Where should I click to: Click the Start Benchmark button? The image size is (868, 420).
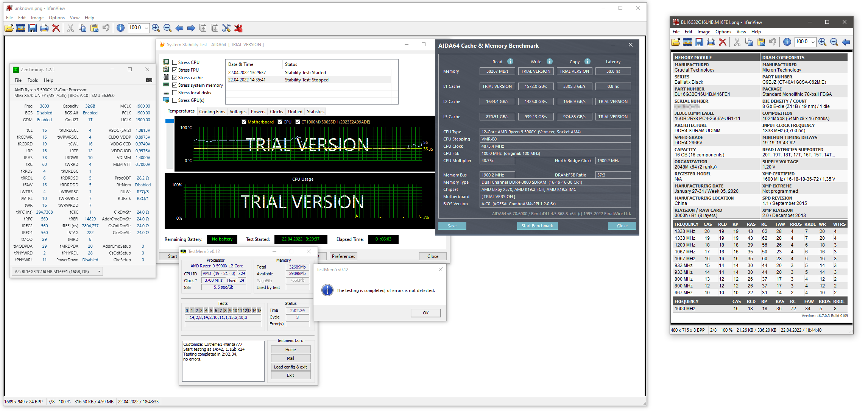click(537, 226)
